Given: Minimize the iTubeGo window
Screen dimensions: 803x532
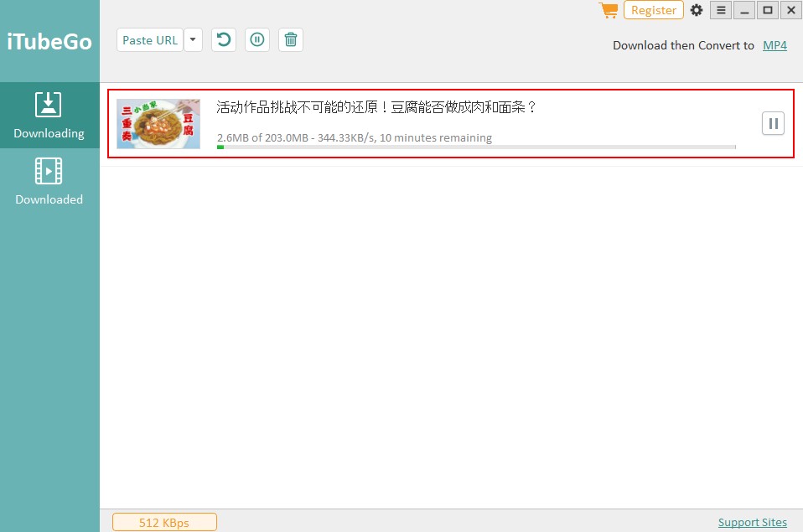Looking at the screenshot, I should coord(744,10).
